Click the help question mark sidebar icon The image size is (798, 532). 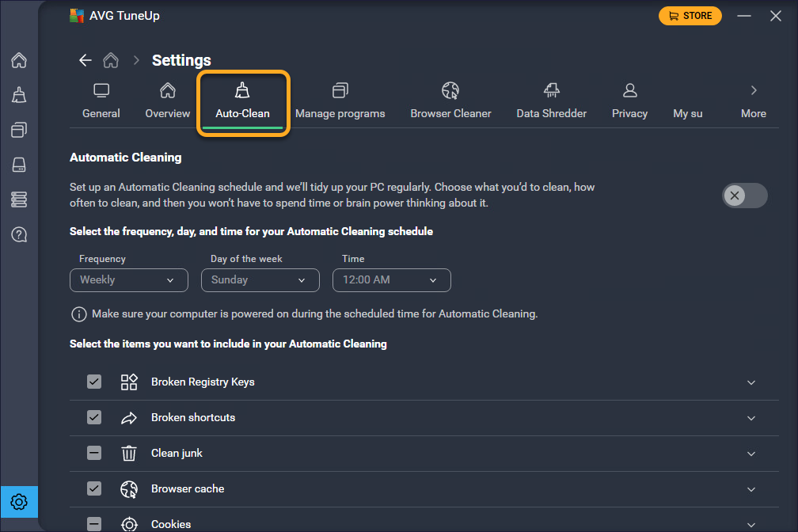pos(19,234)
